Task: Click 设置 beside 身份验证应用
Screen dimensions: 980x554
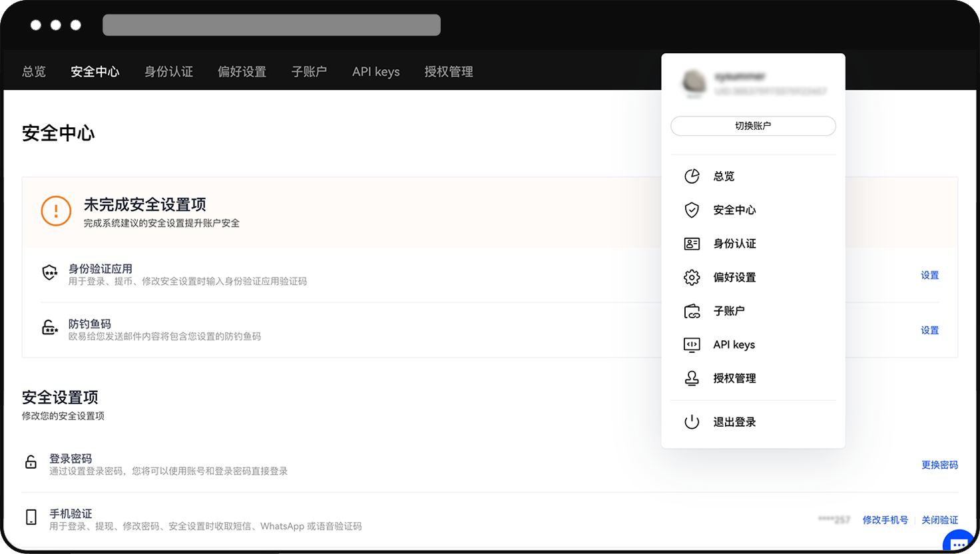Action: tap(929, 274)
